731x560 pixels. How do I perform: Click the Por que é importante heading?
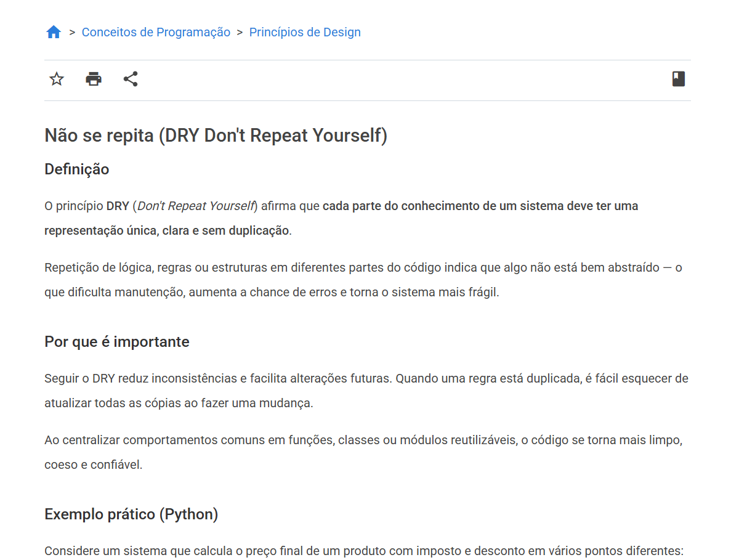[116, 341]
